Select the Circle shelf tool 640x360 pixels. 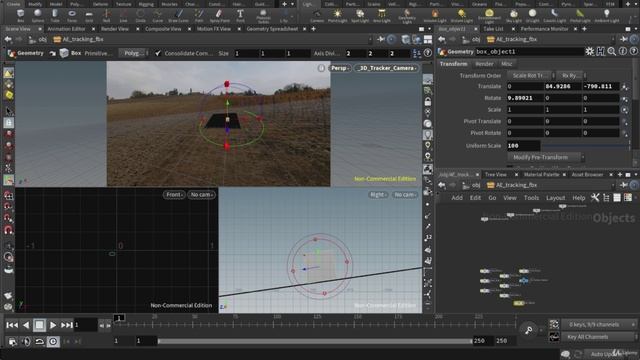140,16
